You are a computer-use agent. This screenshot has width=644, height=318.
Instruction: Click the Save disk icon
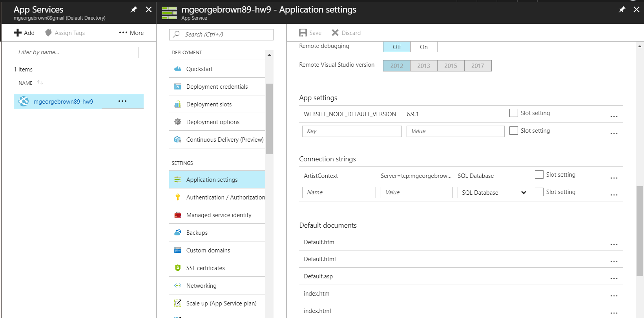coord(303,33)
